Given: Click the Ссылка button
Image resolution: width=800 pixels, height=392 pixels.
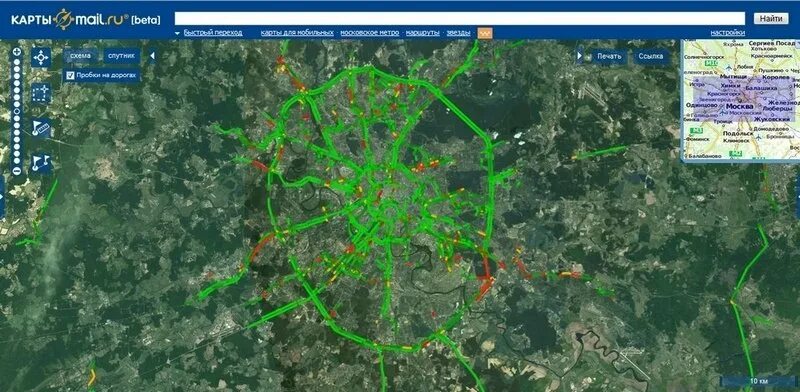Looking at the screenshot, I should 651,56.
